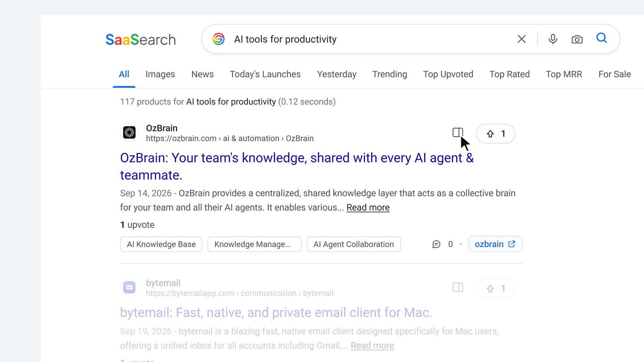Click the '1 upvote' text under OzBrain
This screenshot has width=644, height=362.
(x=137, y=225)
